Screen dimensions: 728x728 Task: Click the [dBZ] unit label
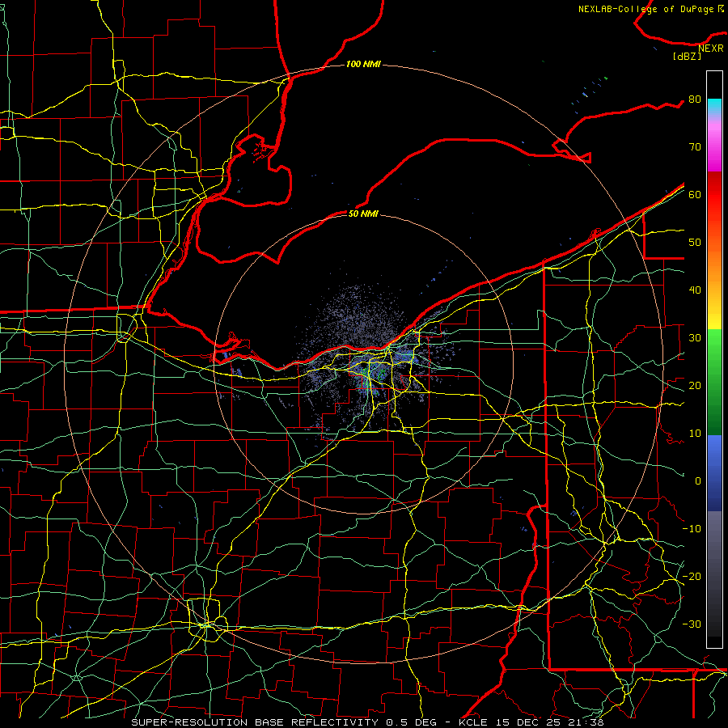click(687, 56)
